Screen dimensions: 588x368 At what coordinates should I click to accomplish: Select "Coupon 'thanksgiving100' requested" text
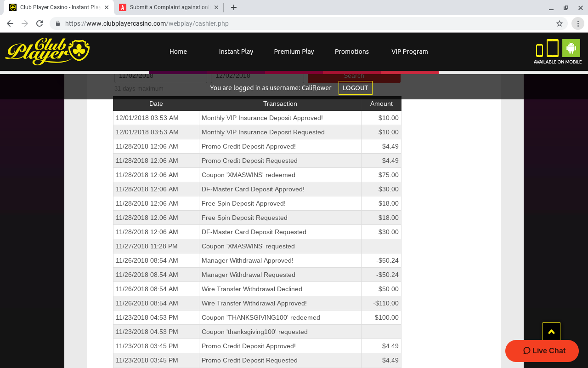tap(254, 332)
